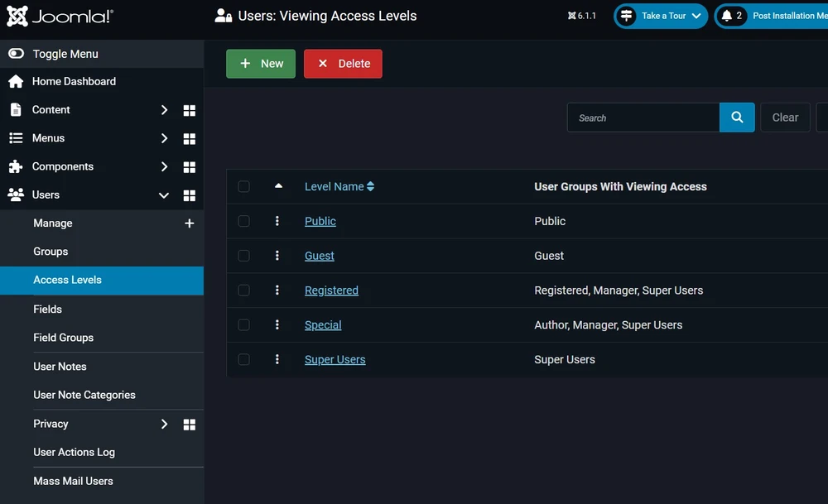Screen dimensions: 828x504
Task: Click the Components puzzle icon in sidebar
Action: point(16,166)
